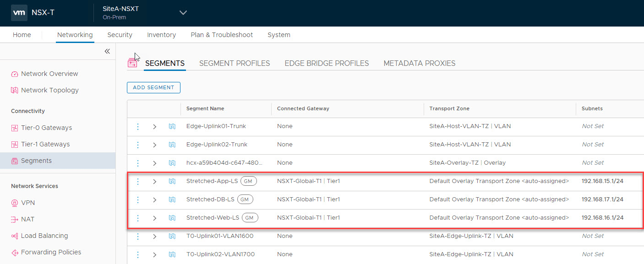Open Network Topology in sidebar

point(50,90)
